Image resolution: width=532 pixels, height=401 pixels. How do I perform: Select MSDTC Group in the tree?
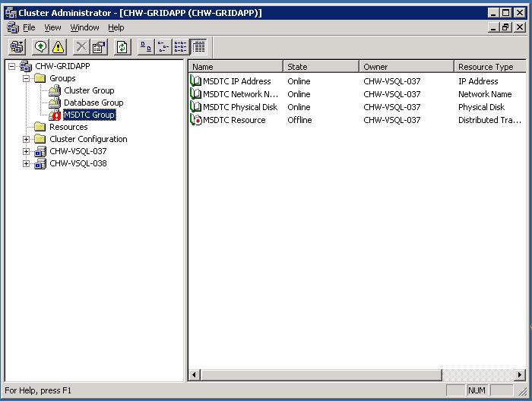(90, 115)
